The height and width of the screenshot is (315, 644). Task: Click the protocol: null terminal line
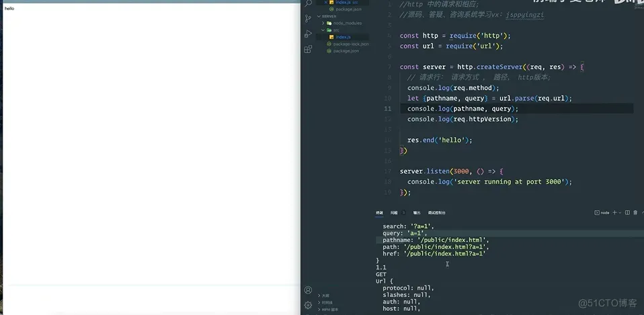[x=408, y=288]
